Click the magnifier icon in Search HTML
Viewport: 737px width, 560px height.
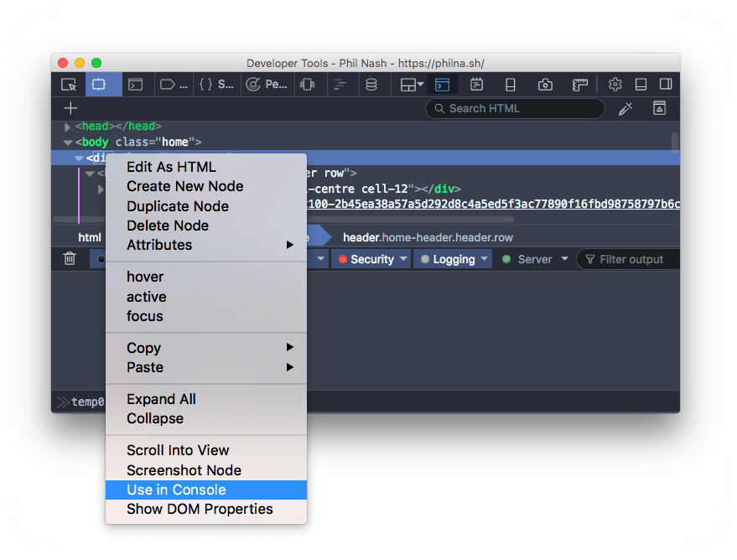point(439,108)
